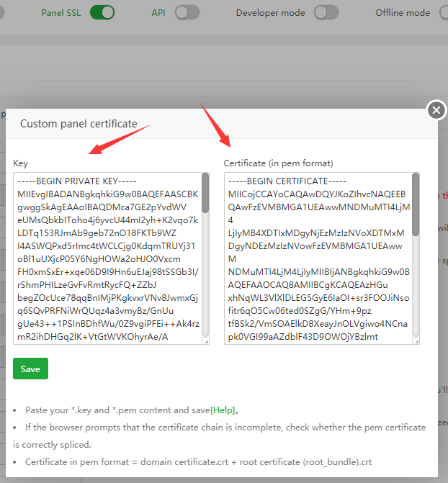The height and width of the screenshot is (483, 448).
Task: Click certificate line pk0VGI99aAZdblF43D9OWOjYBzlmt
Action: (x=303, y=336)
